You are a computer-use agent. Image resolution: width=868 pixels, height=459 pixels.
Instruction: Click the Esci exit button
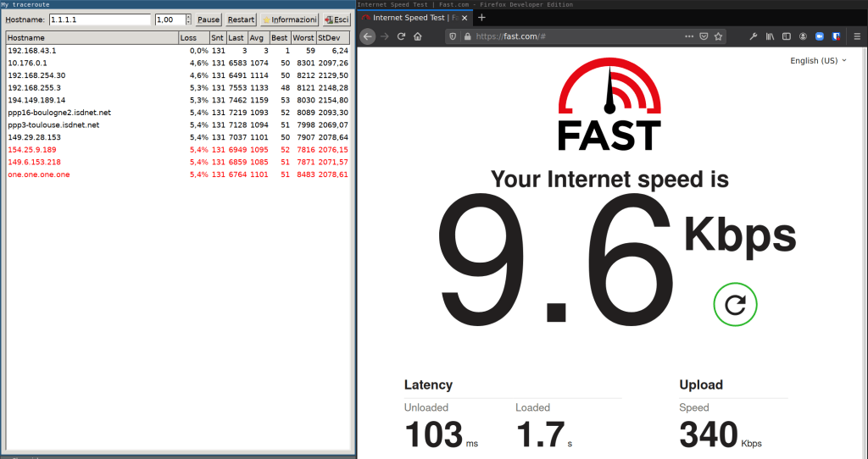tap(337, 19)
